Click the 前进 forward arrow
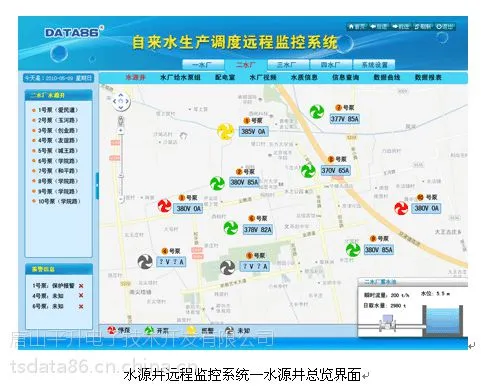The image size is (481, 387). (x=401, y=27)
